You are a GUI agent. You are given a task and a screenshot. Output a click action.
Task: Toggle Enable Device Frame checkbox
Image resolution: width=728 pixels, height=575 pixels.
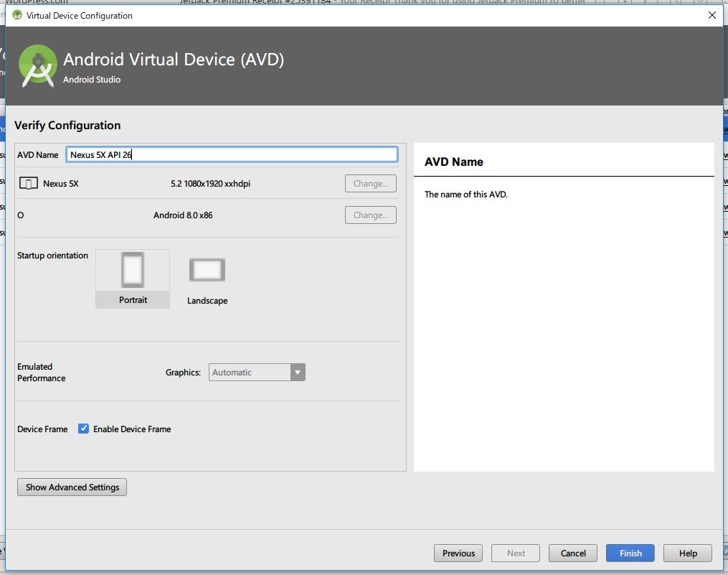pyautogui.click(x=84, y=429)
